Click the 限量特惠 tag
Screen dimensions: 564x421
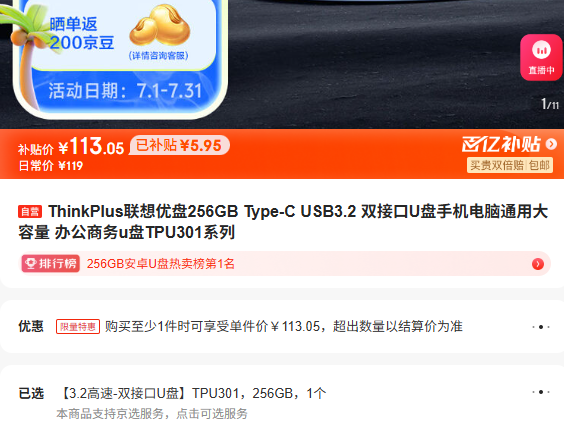click(78, 327)
